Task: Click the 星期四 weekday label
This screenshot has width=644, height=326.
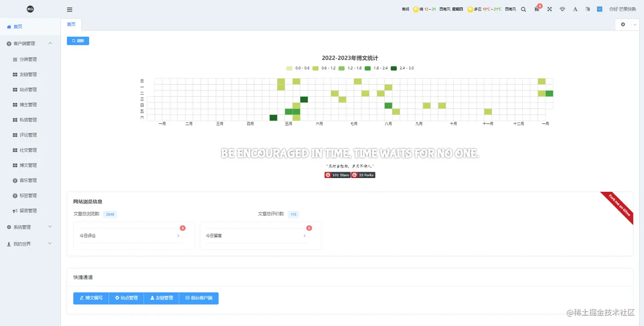Action: pyautogui.click(x=457, y=9)
